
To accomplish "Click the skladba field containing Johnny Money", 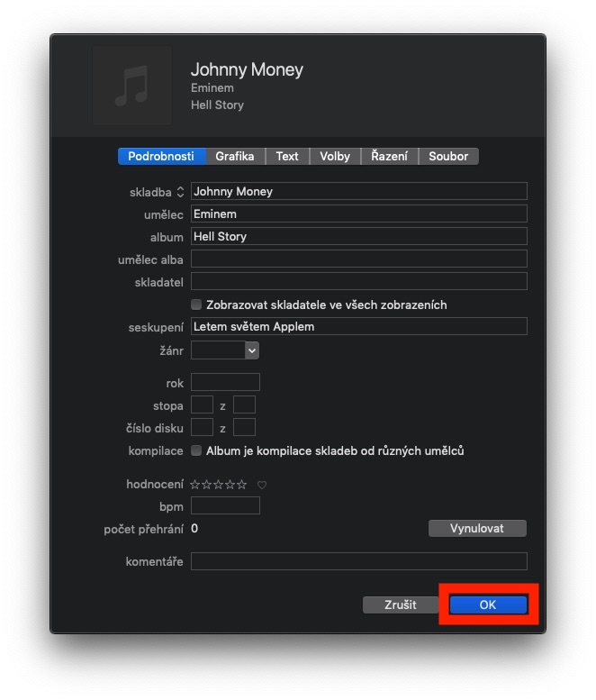I will click(359, 191).
